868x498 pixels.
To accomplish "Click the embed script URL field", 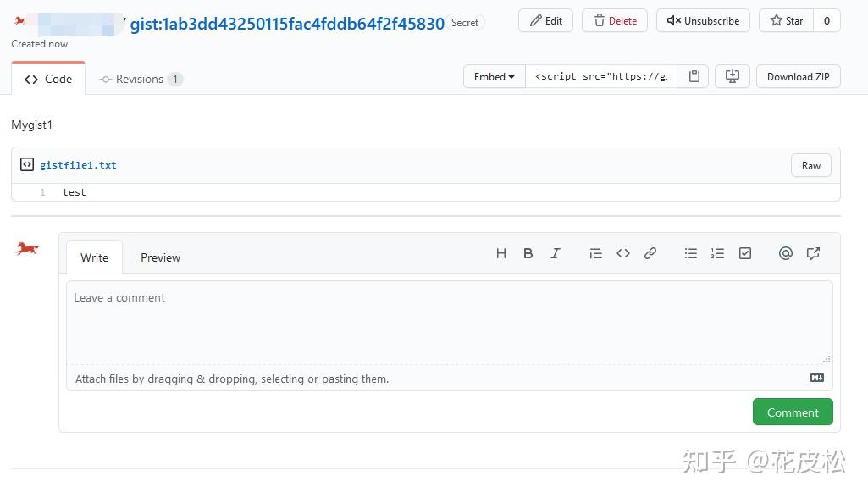I will pyautogui.click(x=601, y=76).
